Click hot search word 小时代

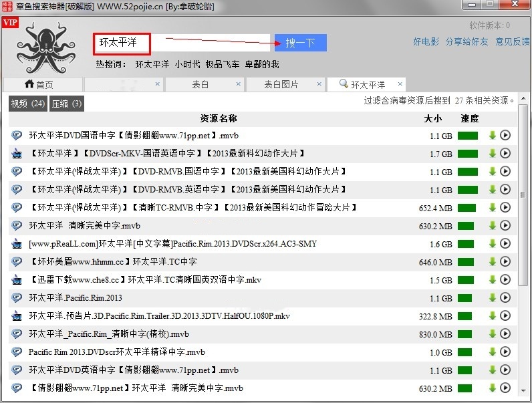[x=187, y=64]
